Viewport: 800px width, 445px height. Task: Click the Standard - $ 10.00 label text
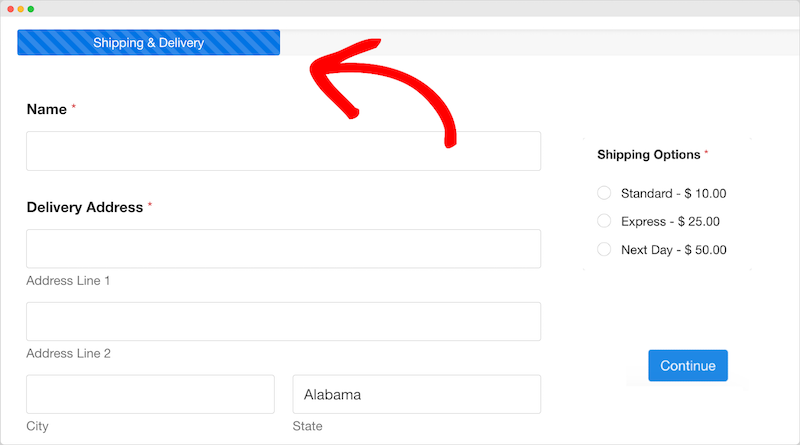(673, 193)
